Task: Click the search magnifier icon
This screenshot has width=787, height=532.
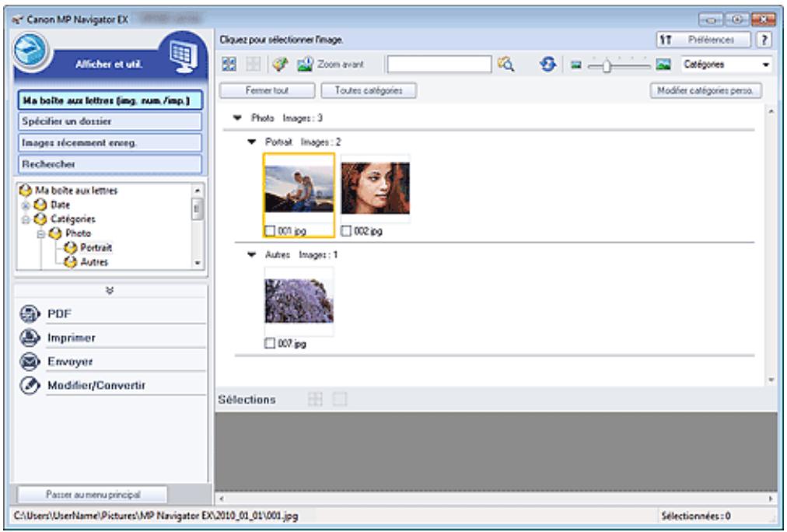Action: [505, 65]
